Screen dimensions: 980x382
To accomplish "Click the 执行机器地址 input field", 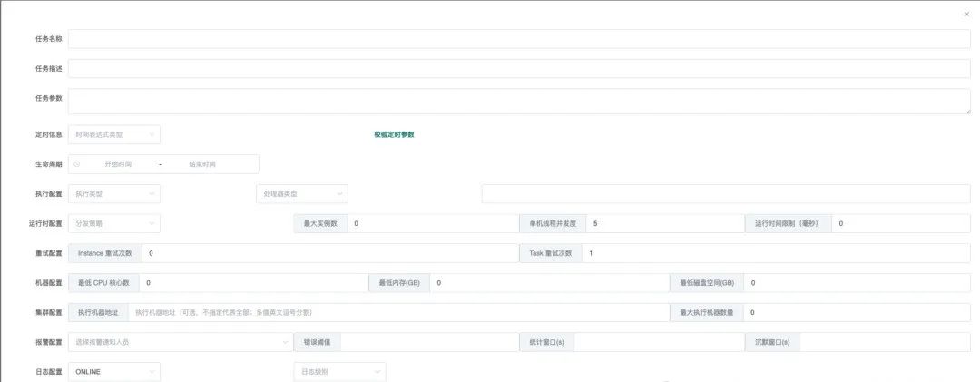I will 398,312.
